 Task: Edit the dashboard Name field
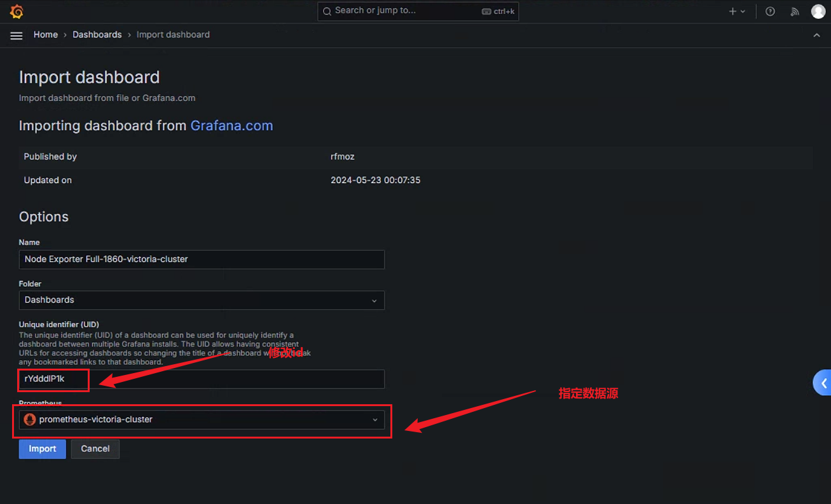pyautogui.click(x=202, y=259)
